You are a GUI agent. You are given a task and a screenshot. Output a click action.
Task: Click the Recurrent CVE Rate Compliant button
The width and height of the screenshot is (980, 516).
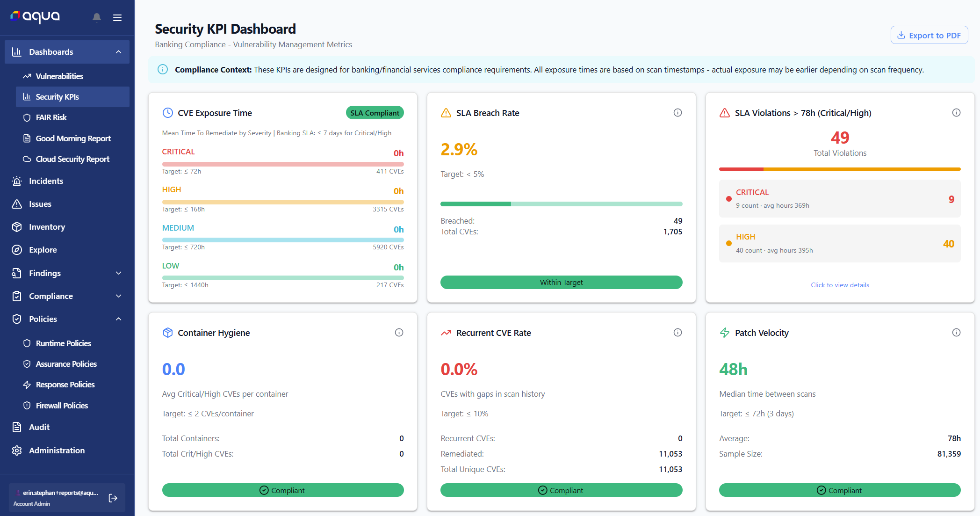tap(561, 490)
